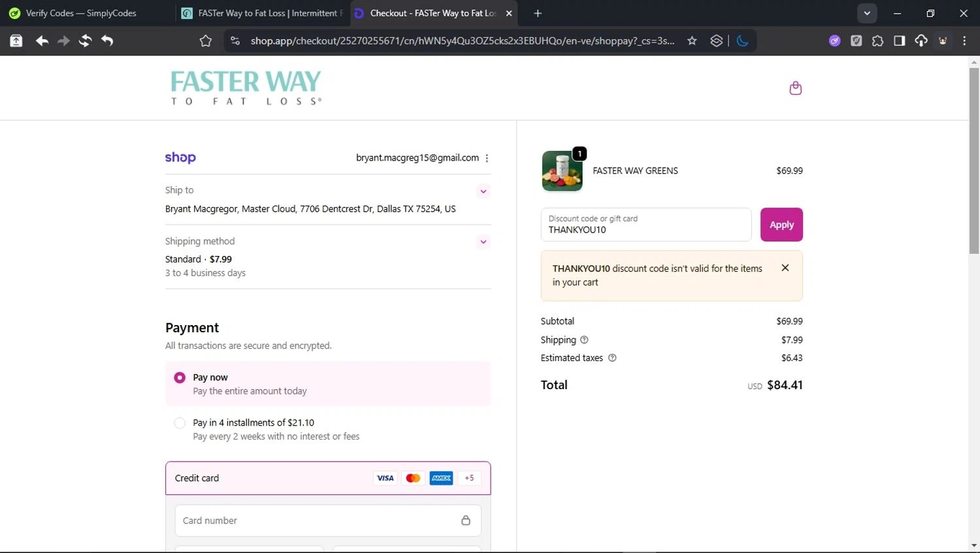980x553 pixels.
Task: Open a new browser tab
Action: pos(538,13)
